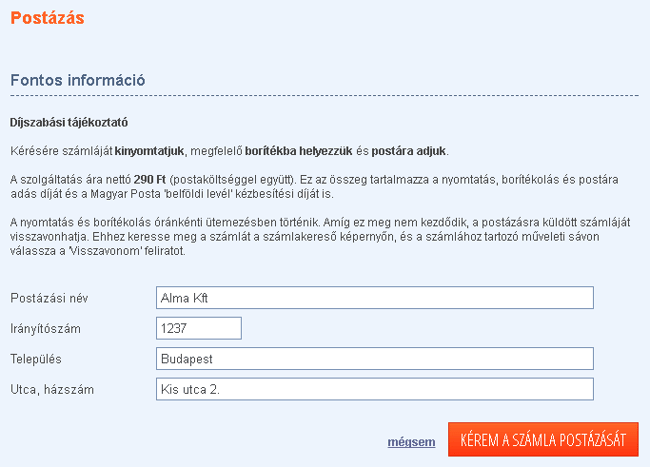Image resolution: width=650 pixels, height=467 pixels.
Task: Click the quoted 'Visszavonom' text
Action: 105,251
